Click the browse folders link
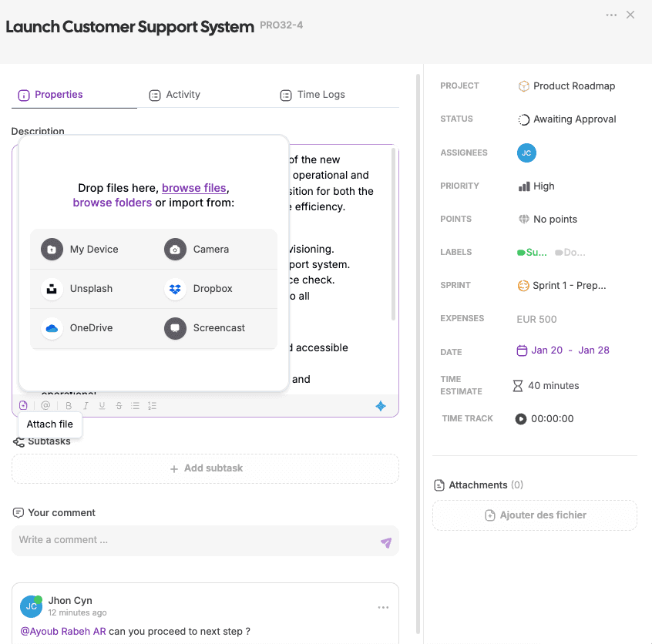 click(x=113, y=203)
